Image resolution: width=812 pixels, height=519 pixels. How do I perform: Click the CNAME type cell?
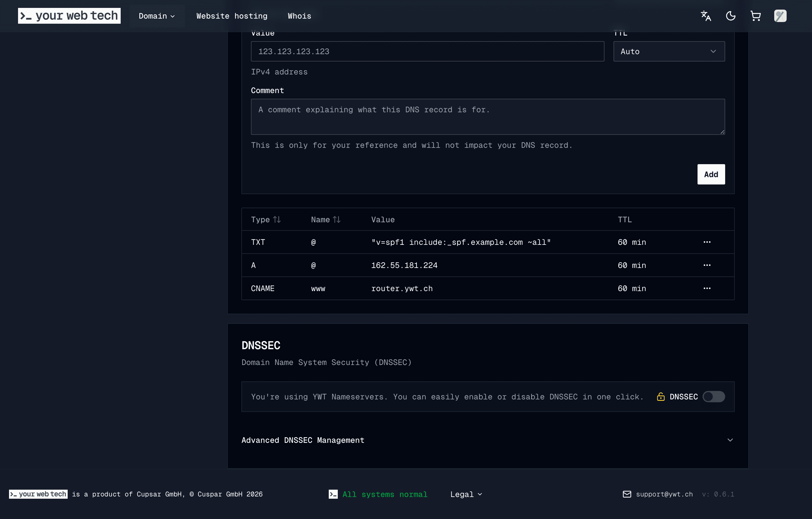coord(262,289)
